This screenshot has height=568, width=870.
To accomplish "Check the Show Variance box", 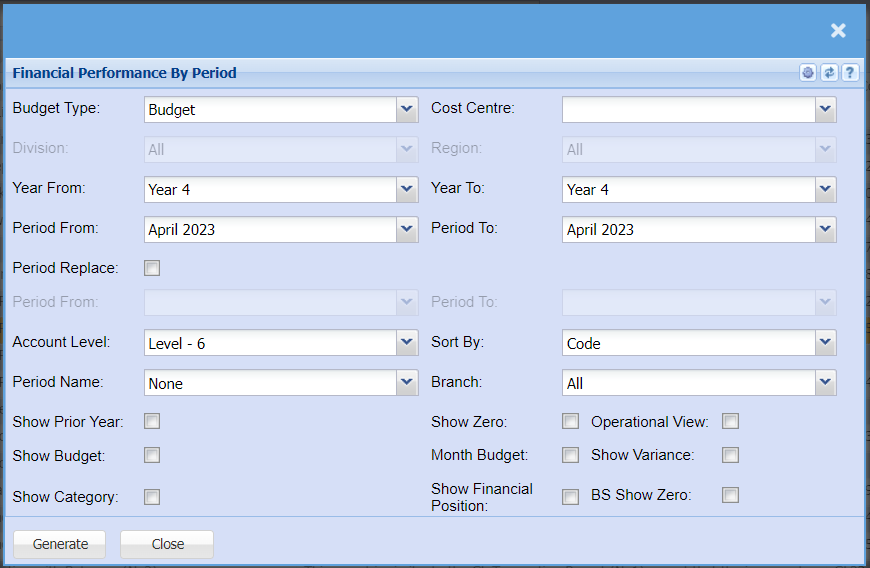I will point(731,455).
